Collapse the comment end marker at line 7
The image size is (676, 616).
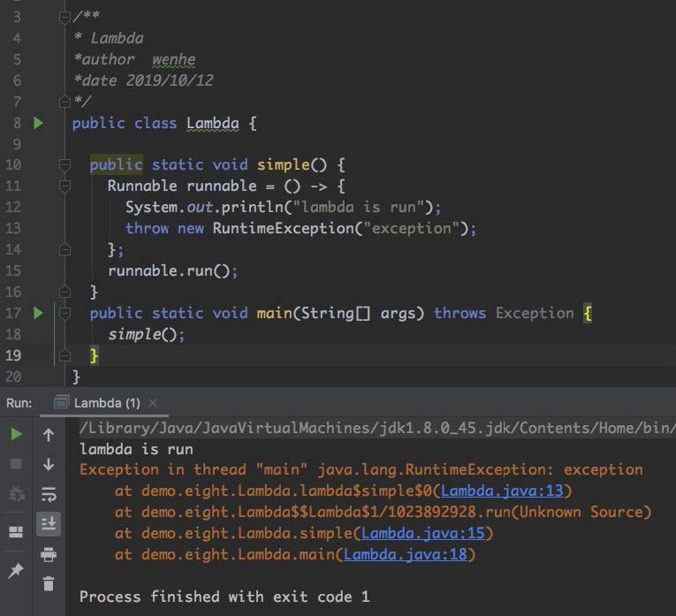click(x=65, y=102)
